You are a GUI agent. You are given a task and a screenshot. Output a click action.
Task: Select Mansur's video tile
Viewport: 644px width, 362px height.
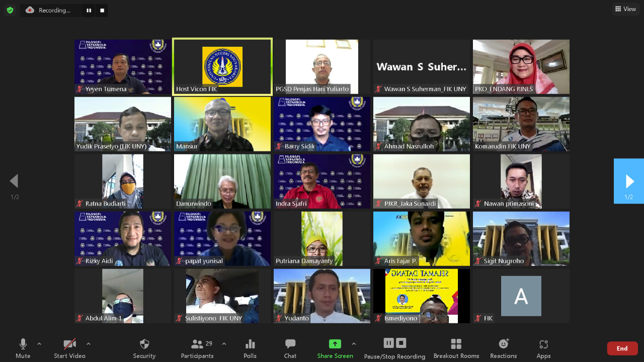[222, 124]
